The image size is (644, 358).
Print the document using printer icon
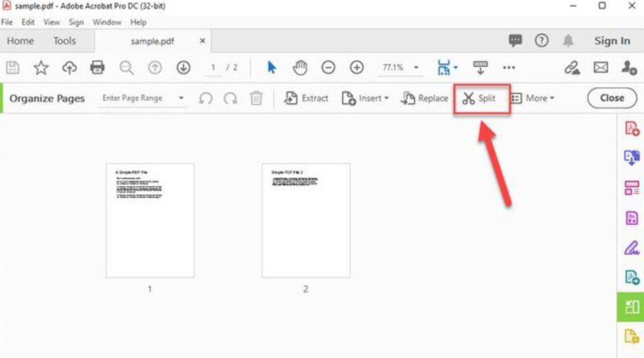(97, 67)
